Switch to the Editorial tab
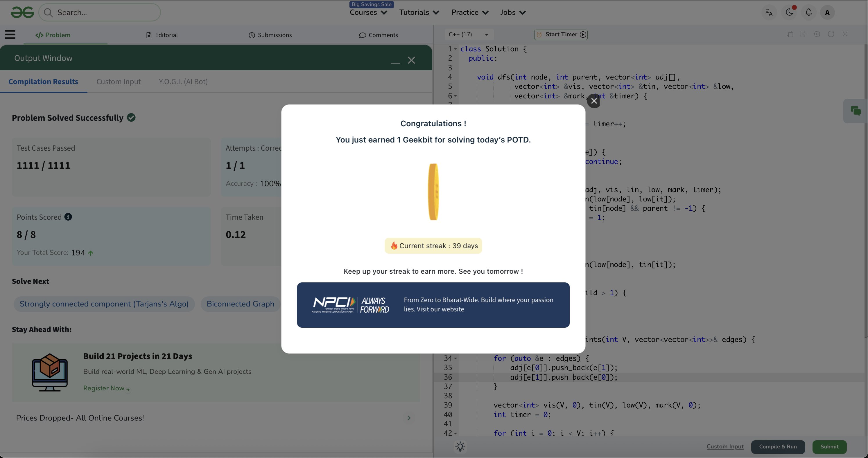The width and height of the screenshot is (868, 458). click(162, 35)
